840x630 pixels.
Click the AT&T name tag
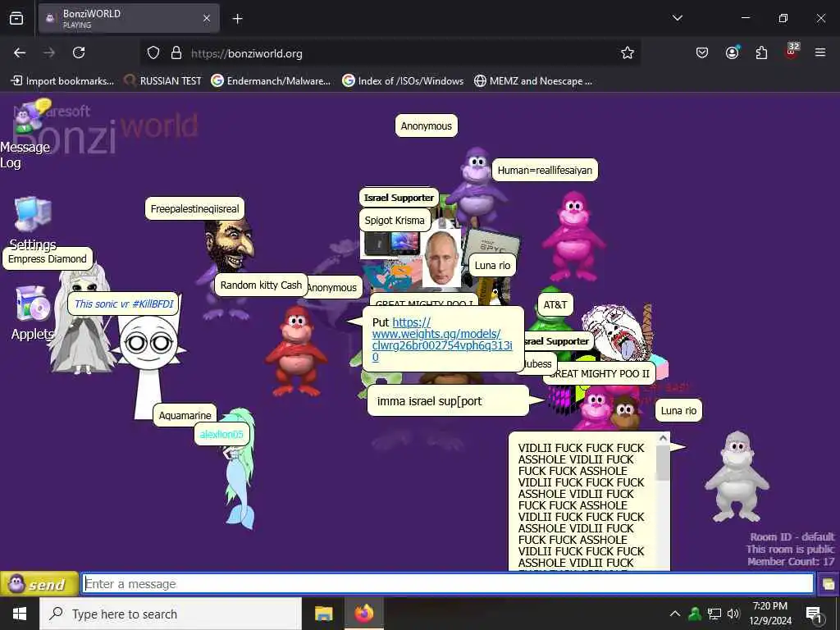(555, 305)
